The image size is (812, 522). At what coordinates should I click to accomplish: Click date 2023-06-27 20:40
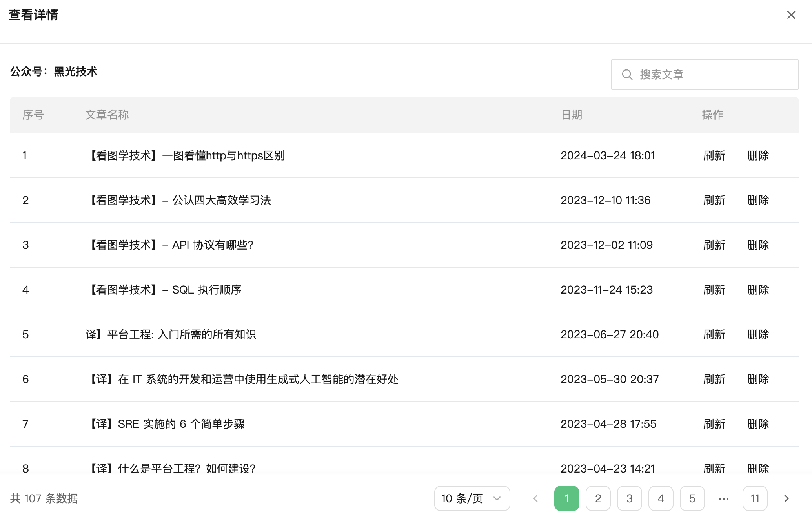click(x=610, y=334)
